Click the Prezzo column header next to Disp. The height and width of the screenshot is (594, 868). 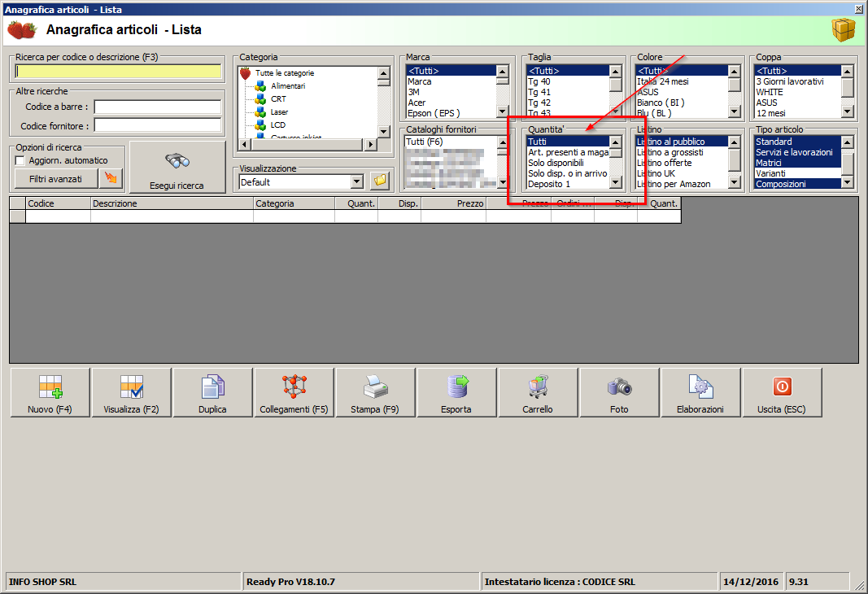(453, 203)
